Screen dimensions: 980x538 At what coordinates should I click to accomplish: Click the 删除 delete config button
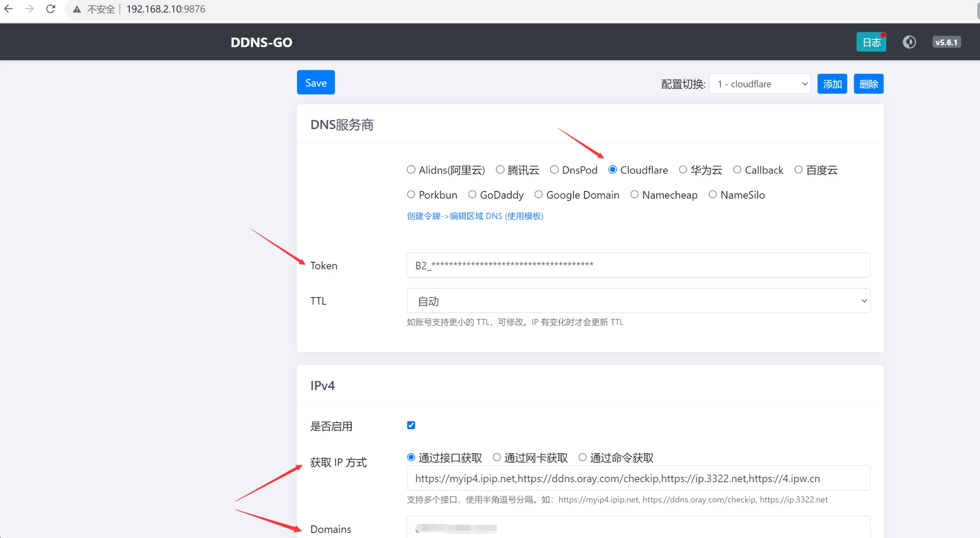[x=868, y=84]
